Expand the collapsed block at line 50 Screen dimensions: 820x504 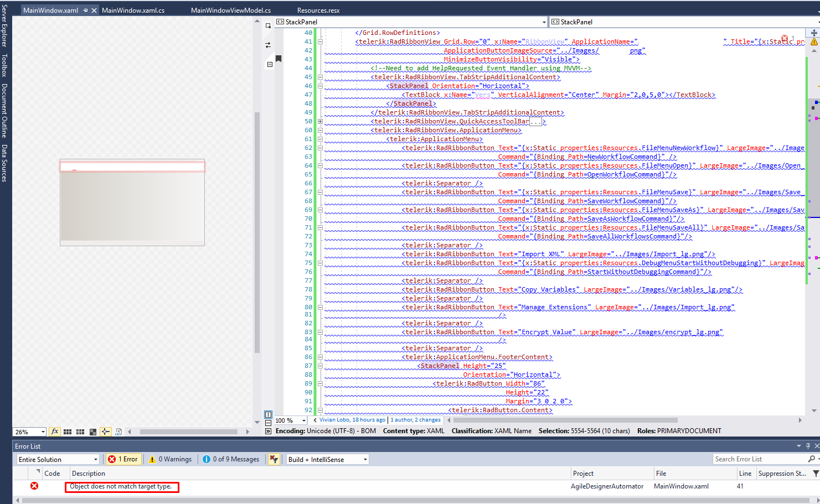[x=320, y=121]
